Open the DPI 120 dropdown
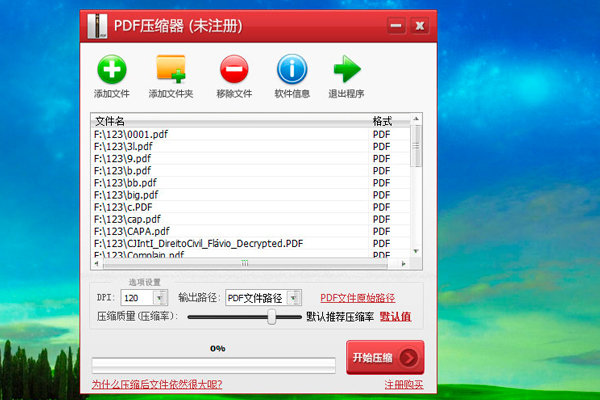The width and height of the screenshot is (600, 400). pos(160,298)
